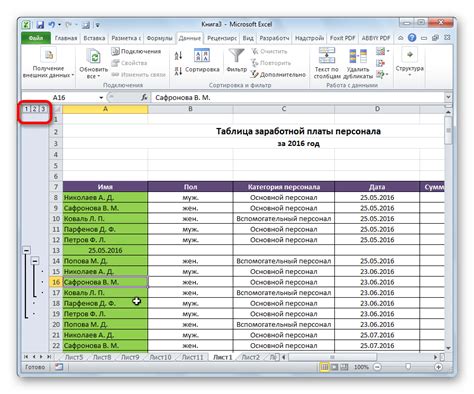Click the horizontal scrollbar thumb
Image resolution: width=474 pixels, height=394 pixels.
tap(333, 357)
